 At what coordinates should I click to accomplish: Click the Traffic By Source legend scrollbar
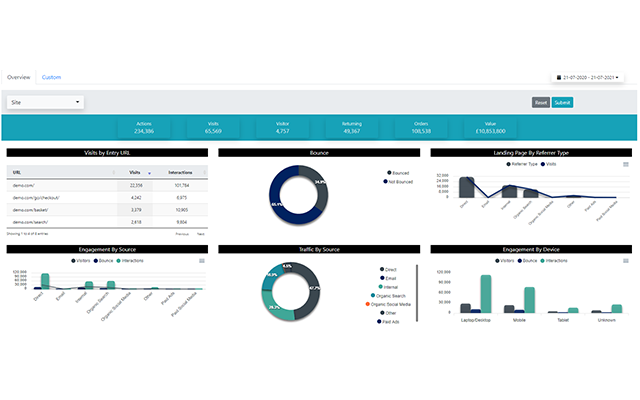click(x=417, y=293)
